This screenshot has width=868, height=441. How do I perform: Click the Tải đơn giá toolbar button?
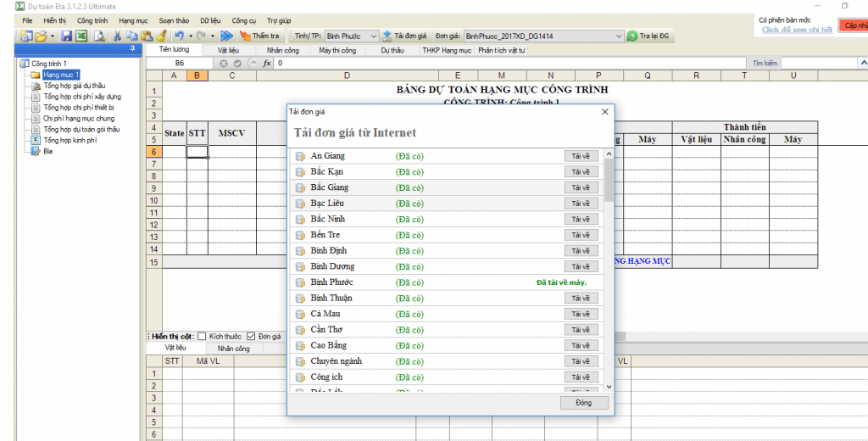pyautogui.click(x=404, y=36)
